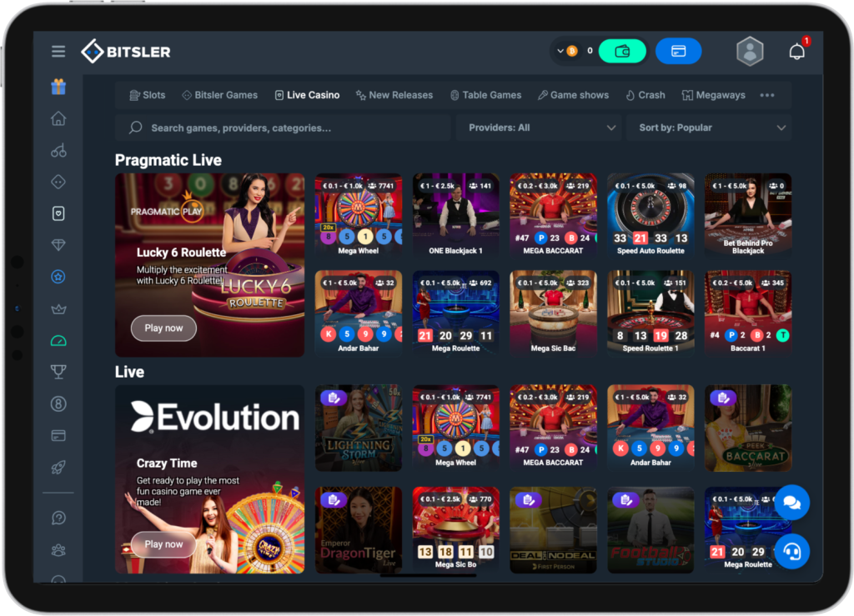Open the gem icon in sidebar

58,245
